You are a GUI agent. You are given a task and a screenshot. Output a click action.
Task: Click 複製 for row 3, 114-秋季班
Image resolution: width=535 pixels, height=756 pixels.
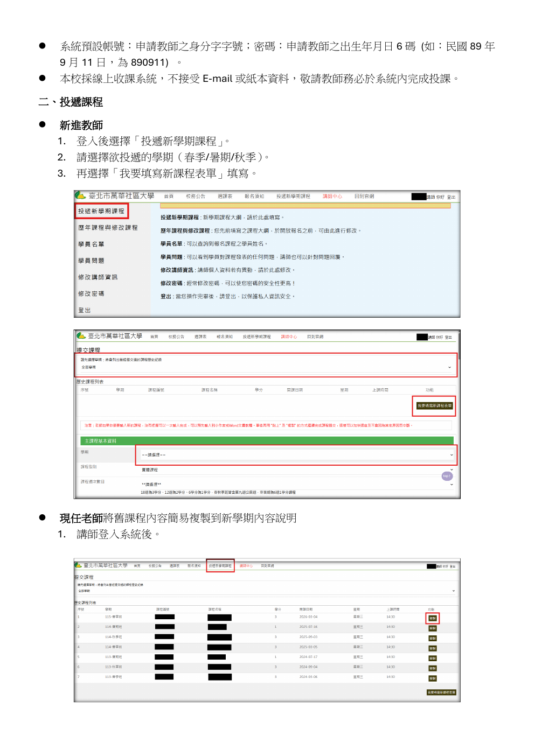click(433, 639)
